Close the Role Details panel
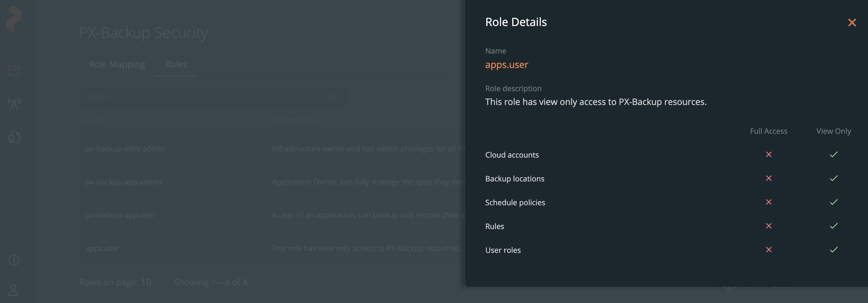The width and height of the screenshot is (868, 303). click(x=851, y=23)
